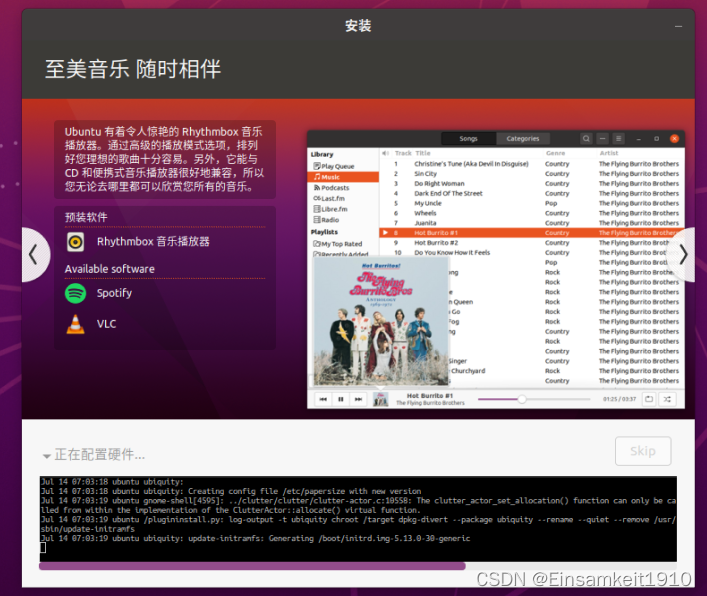This screenshot has width=707, height=596.
Task: Go to the previous slide arrow
Action: [x=34, y=255]
